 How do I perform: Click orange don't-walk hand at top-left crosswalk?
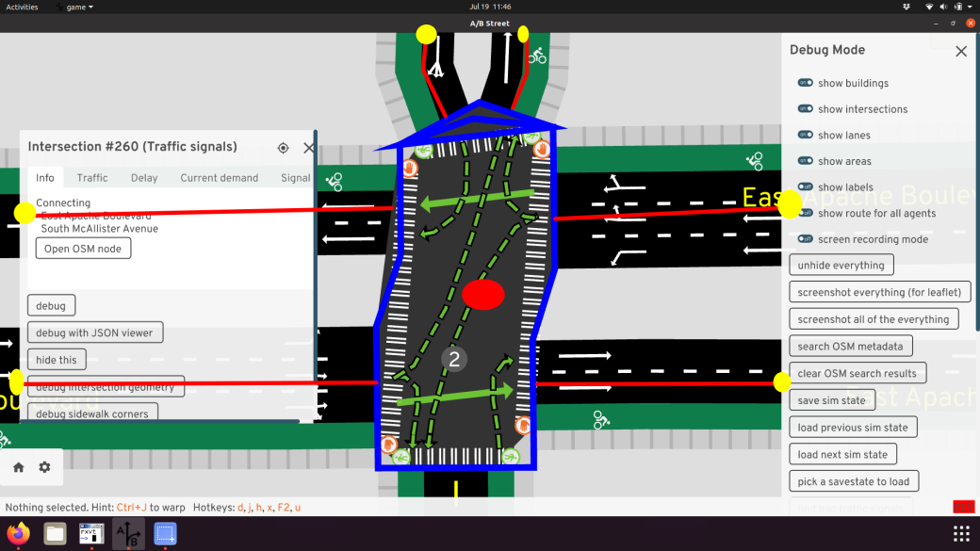(410, 168)
